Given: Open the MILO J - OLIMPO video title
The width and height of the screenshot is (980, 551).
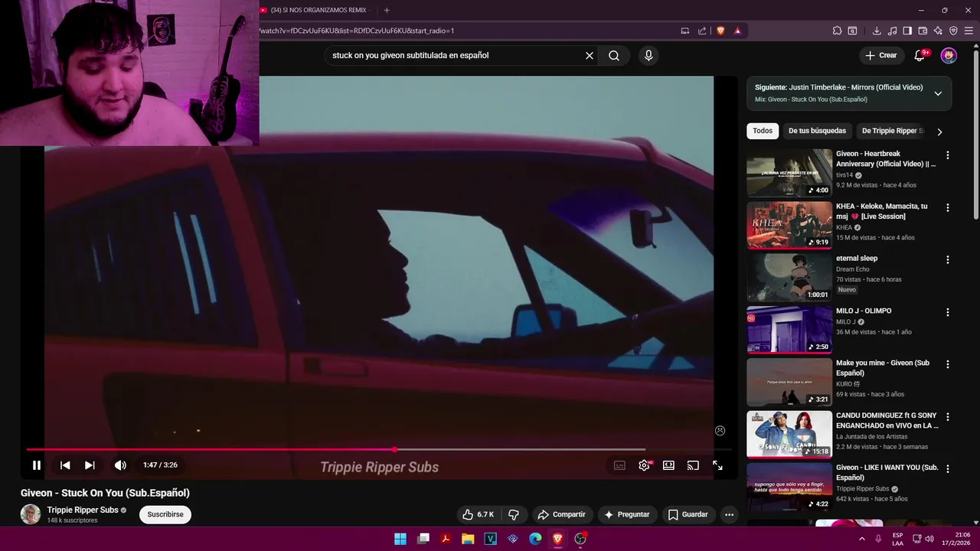Looking at the screenshot, I should (x=864, y=311).
